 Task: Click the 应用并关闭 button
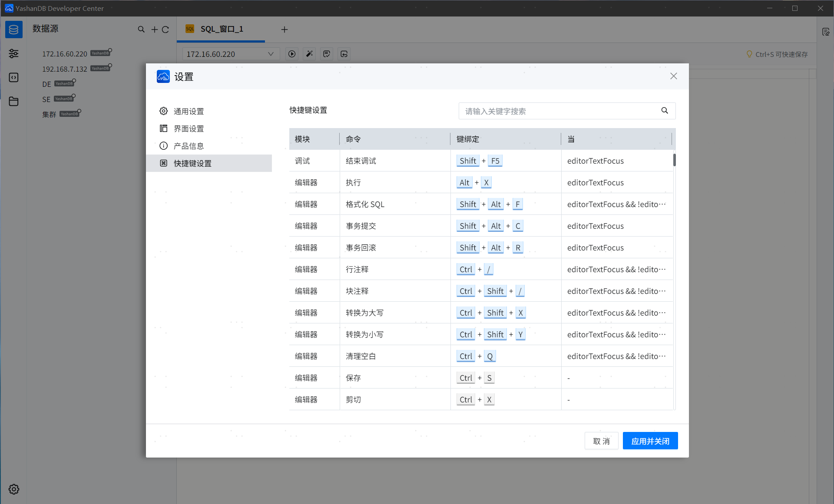click(x=650, y=441)
